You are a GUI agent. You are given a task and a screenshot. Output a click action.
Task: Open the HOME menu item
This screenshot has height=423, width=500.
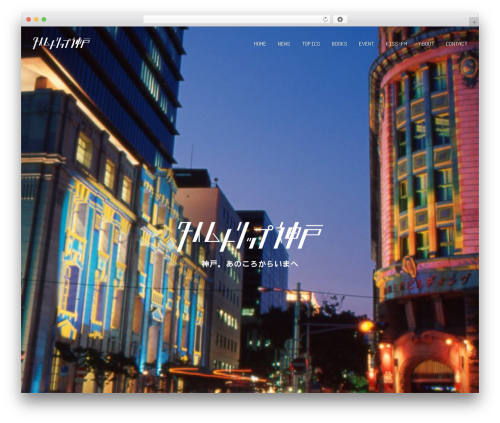(260, 44)
